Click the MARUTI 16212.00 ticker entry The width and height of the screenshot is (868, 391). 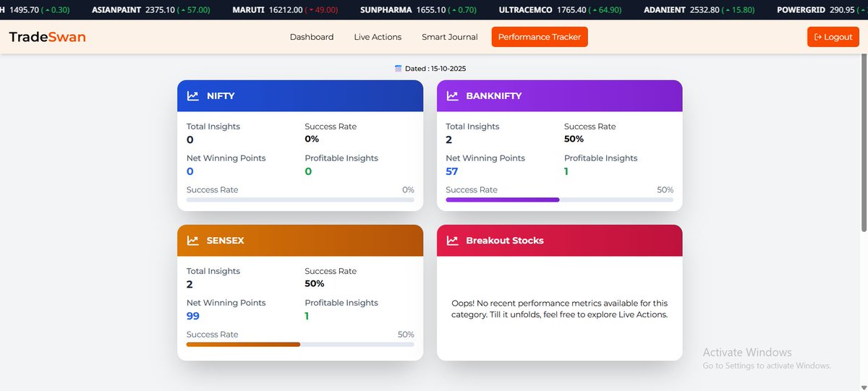pyautogui.click(x=285, y=10)
